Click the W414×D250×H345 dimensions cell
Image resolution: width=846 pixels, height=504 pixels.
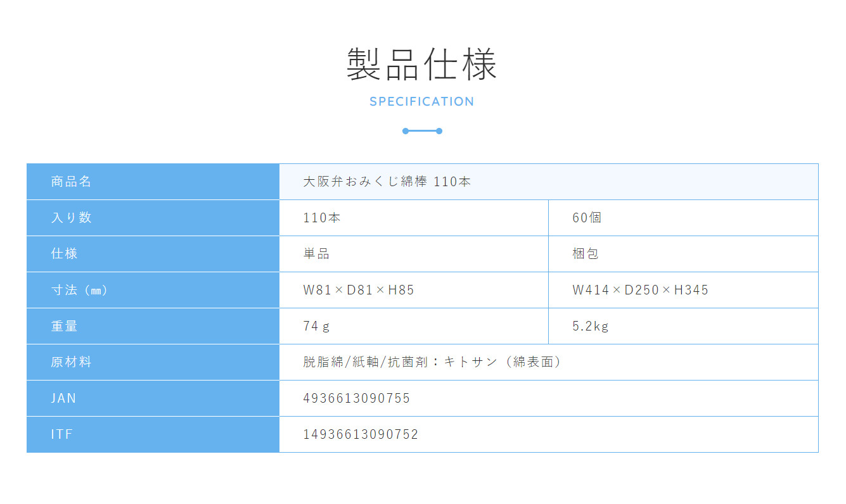[640, 290]
